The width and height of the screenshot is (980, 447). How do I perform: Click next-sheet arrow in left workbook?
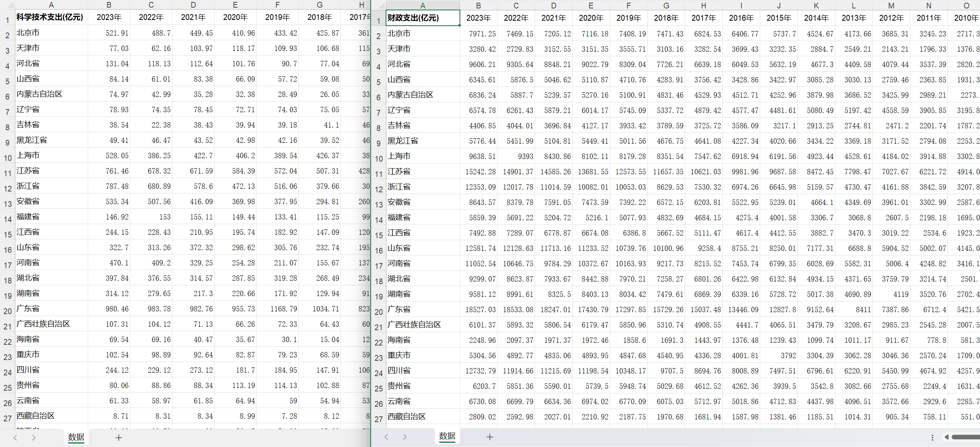[x=34, y=437]
